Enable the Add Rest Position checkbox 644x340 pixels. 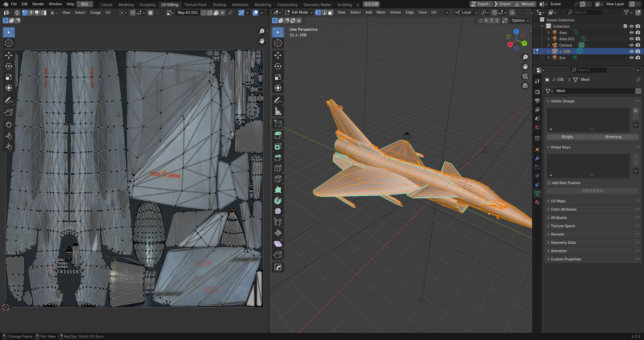tap(549, 183)
